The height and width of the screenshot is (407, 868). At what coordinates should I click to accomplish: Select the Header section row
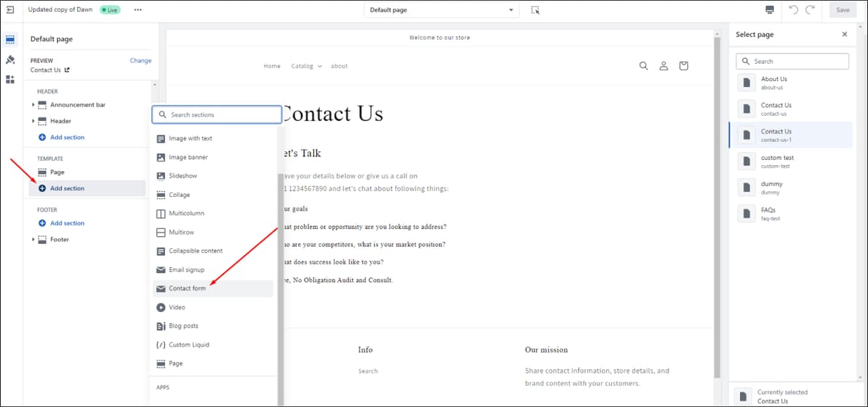tap(61, 121)
